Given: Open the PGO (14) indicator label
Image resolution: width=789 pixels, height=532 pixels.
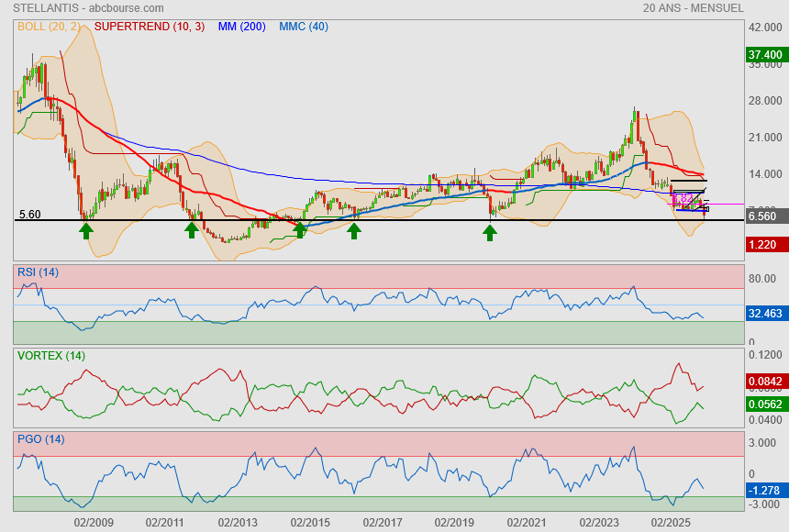Looking at the screenshot, I should pyautogui.click(x=40, y=438).
